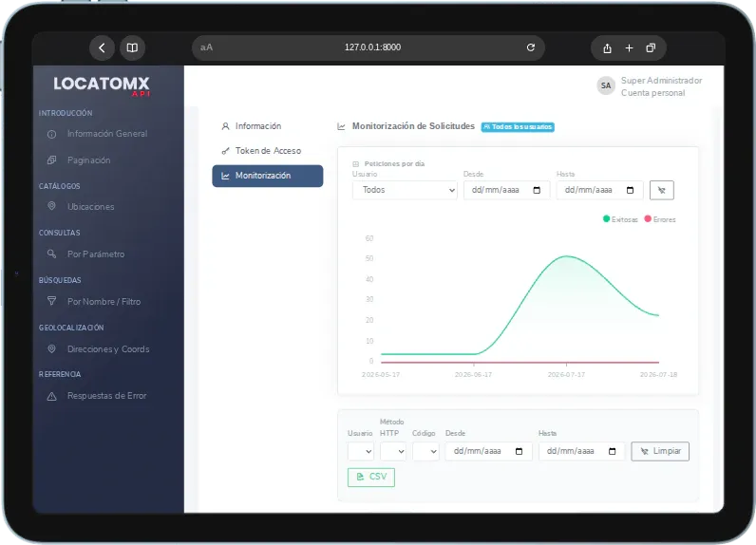Click the Direcciones y Coords pin icon
Screen dimensions: 756x545
pyautogui.click(x=51, y=348)
